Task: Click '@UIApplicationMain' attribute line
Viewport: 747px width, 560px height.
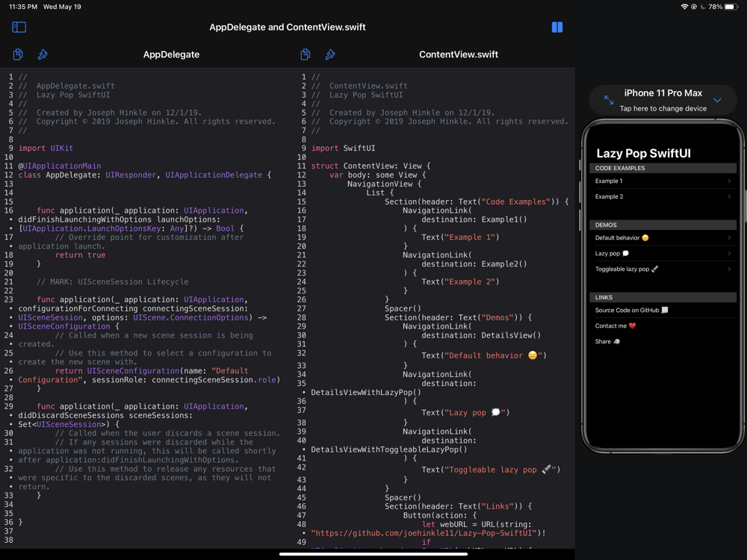Action: pyautogui.click(x=60, y=166)
